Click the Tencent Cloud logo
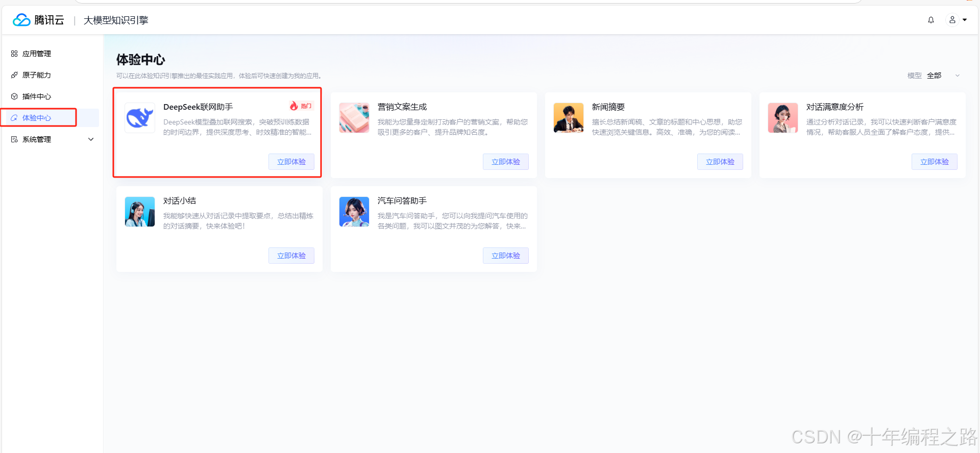 click(38, 20)
